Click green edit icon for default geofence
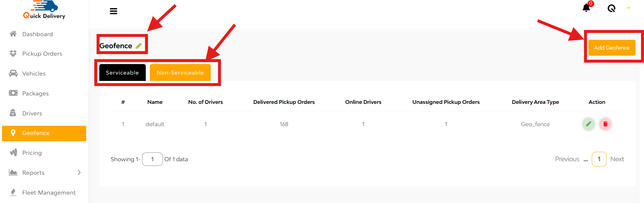The width and height of the screenshot is (644, 203). (588, 124)
